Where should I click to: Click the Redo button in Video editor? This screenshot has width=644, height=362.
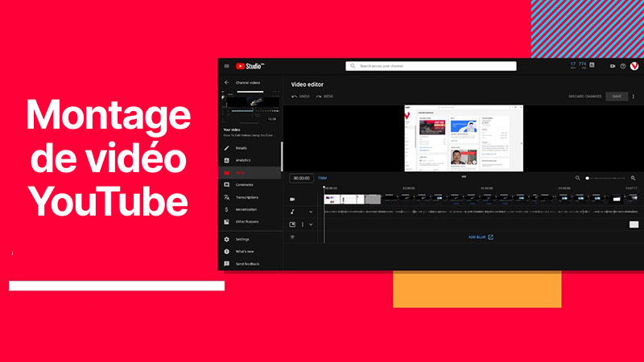(324, 97)
